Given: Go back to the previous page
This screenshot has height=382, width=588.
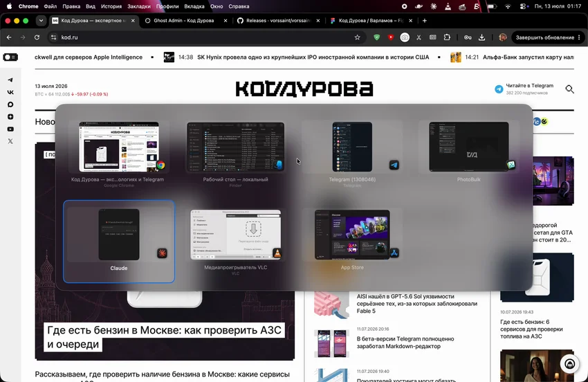Looking at the screenshot, I should [x=9, y=37].
